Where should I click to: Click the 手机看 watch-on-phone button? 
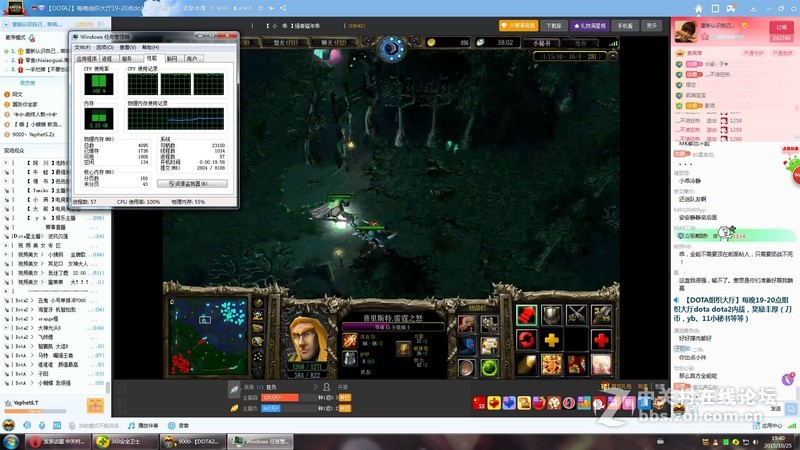tap(625, 26)
